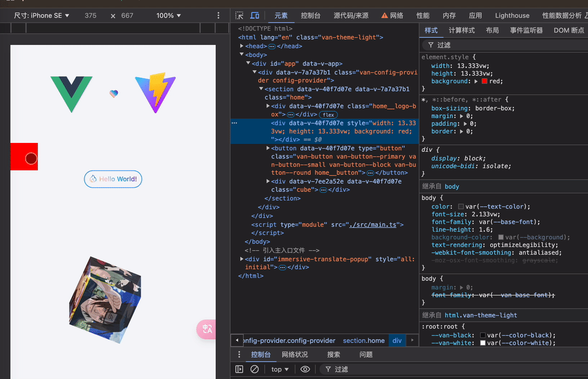Select the div breadcrumb item
588x379 pixels.
397,341
